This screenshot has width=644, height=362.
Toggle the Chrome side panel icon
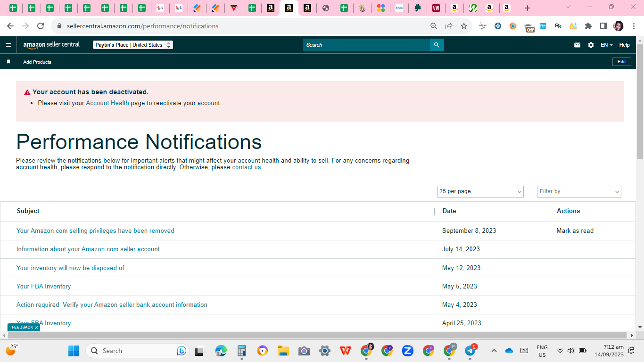point(603,26)
